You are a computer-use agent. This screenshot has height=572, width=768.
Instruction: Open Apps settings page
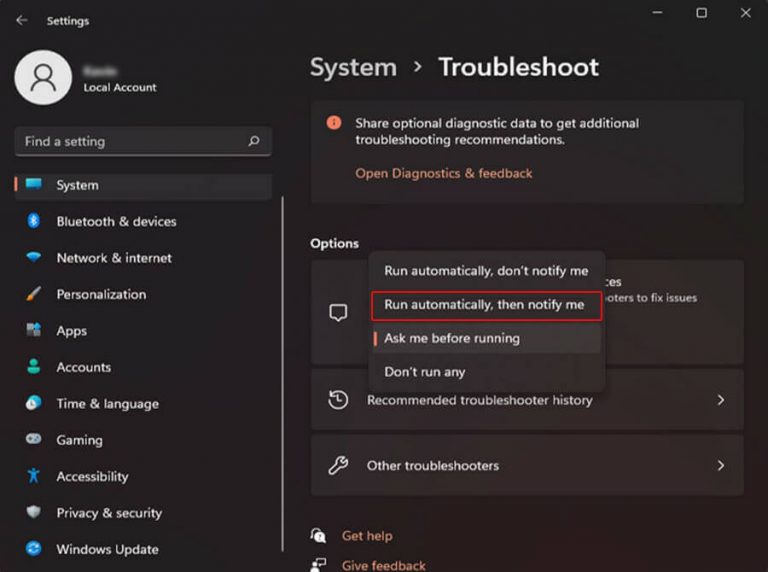143,331
